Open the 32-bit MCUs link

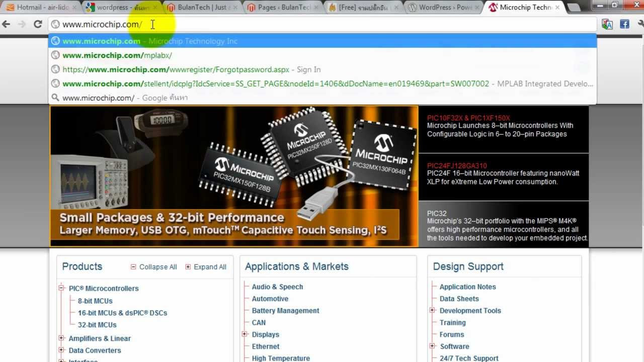(97, 325)
